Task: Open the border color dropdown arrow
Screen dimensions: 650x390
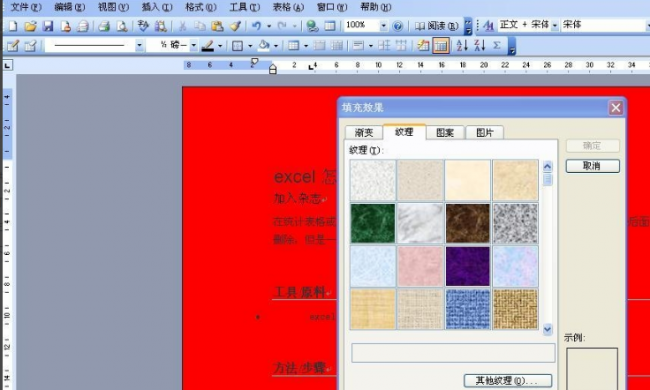Action: [220, 46]
